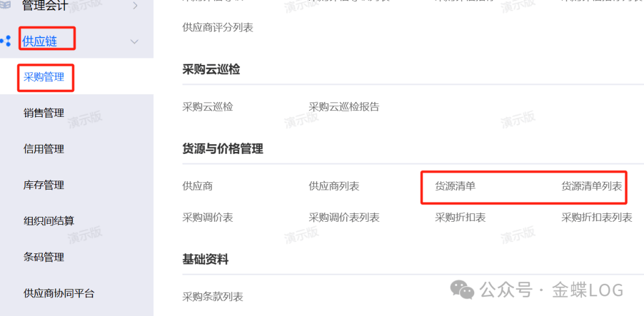Image resolution: width=644 pixels, height=316 pixels.
Task: Open the 采购条款列表 link
Action: pos(213,296)
